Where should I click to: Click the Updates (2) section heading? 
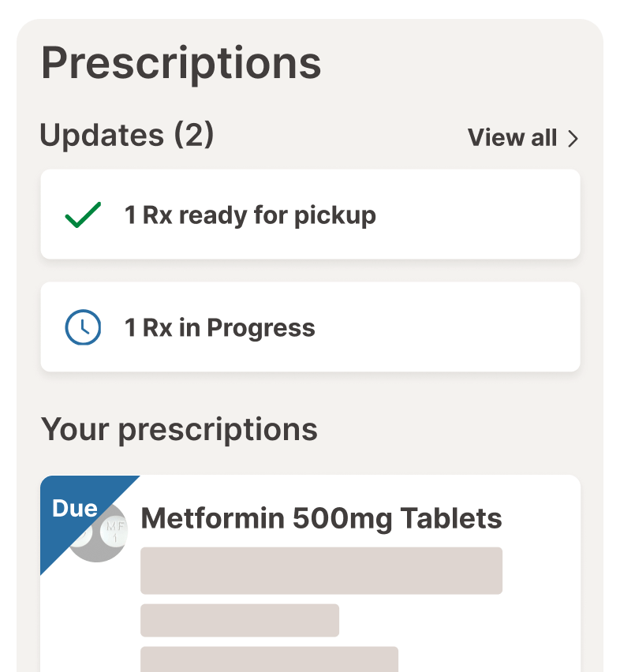pyautogui.click(x=127, y=136)
